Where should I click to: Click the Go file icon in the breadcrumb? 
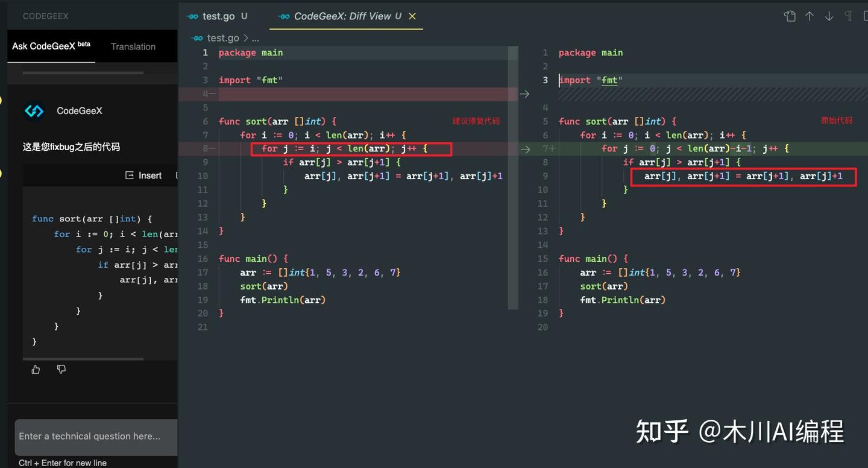(197, 38)
